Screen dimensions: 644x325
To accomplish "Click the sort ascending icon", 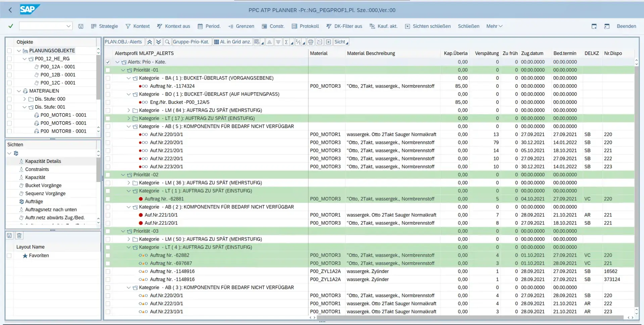I will click(269, 42).
